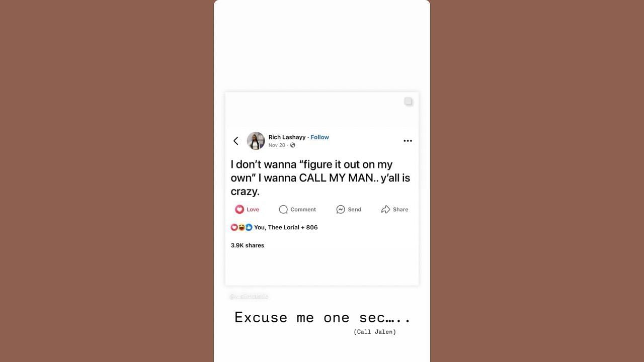Click the Comment speech bubble icon

(x=283, y=209)
